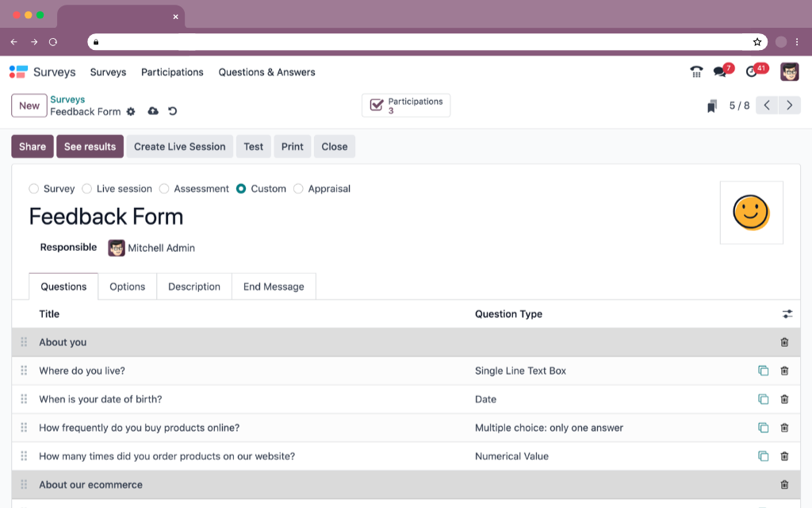Open the activities clock icon
This screenshot has height=508, width=812.
pyautogui.click(x=752, y=72)
